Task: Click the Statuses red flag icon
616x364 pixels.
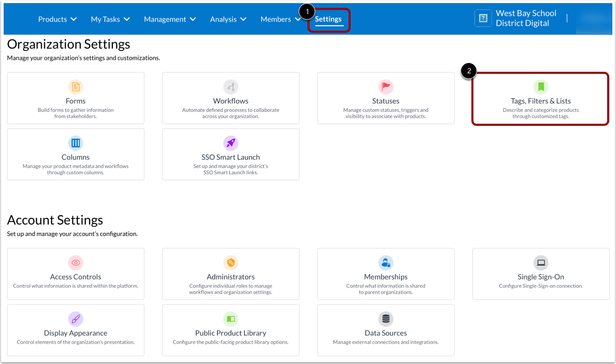Action: point(386,86)
